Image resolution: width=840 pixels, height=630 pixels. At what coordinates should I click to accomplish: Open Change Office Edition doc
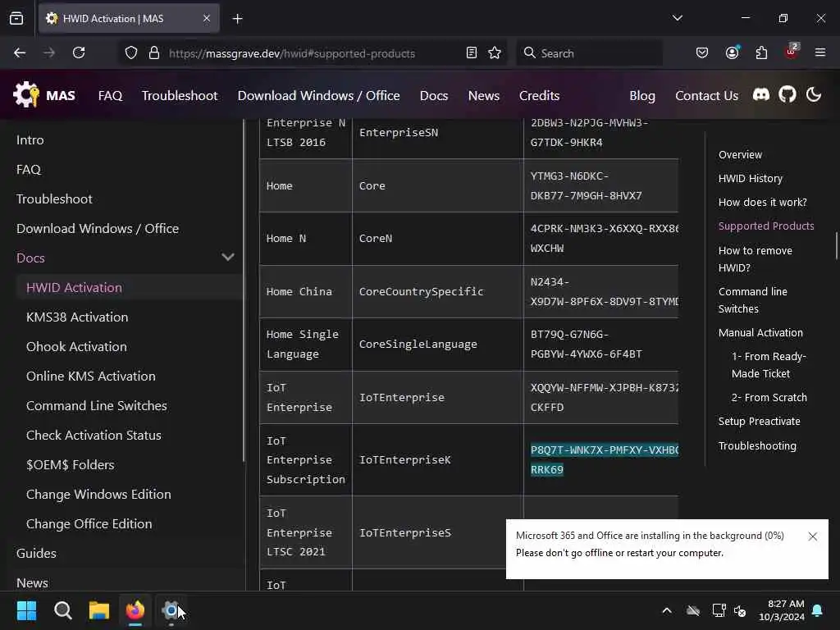point(89,523)
